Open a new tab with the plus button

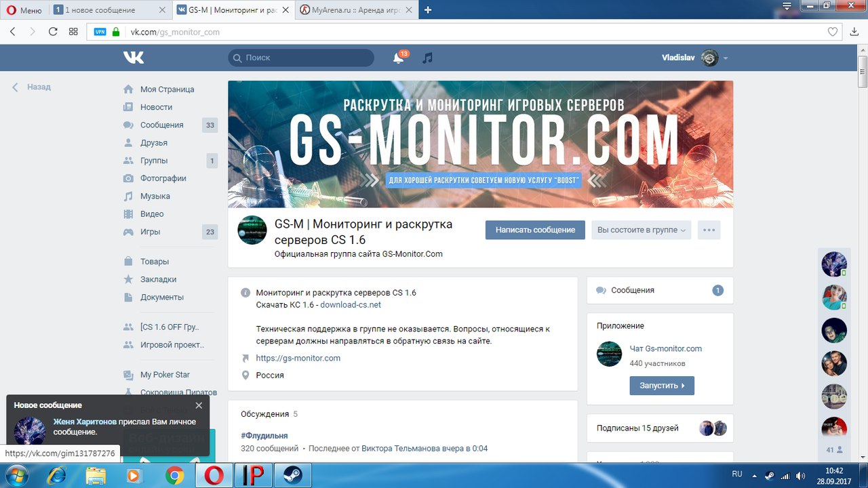428,10
